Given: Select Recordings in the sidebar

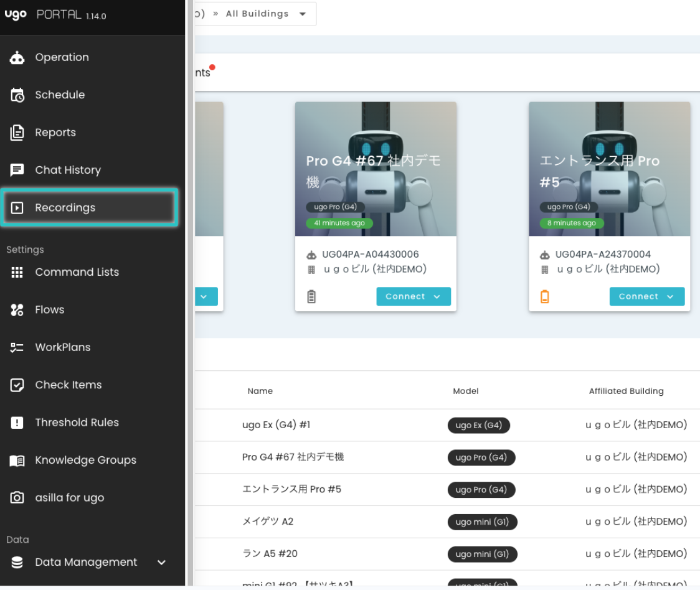Looking at the screenshot, I should click(x=89, y=207).
